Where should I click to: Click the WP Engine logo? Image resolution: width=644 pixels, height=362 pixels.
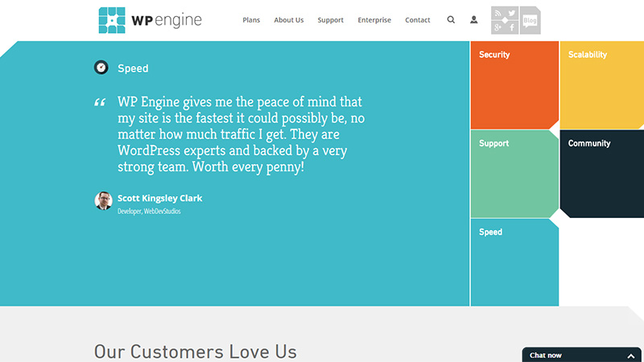click(x=151, y=20)
